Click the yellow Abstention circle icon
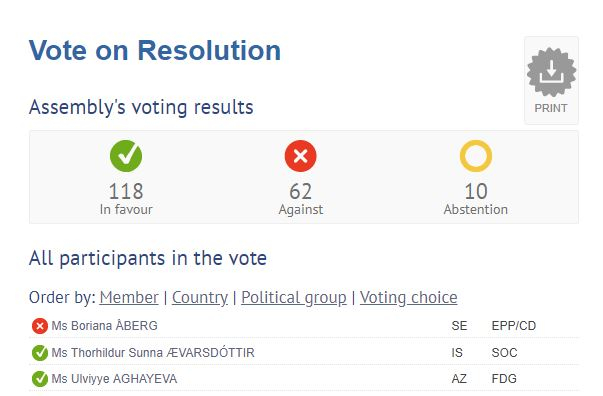Viewport: 603px width, 396px height. [476, 156]
